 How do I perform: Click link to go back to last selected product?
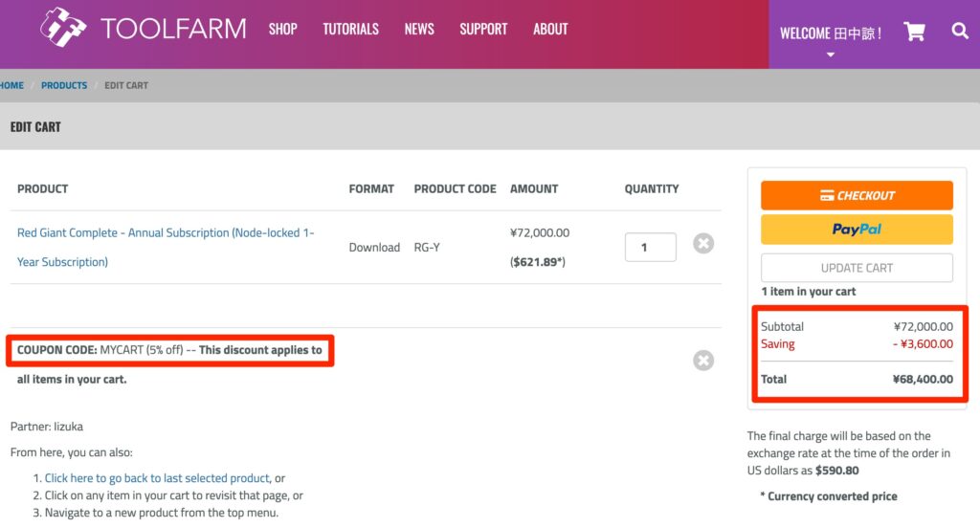pos(157,478)
